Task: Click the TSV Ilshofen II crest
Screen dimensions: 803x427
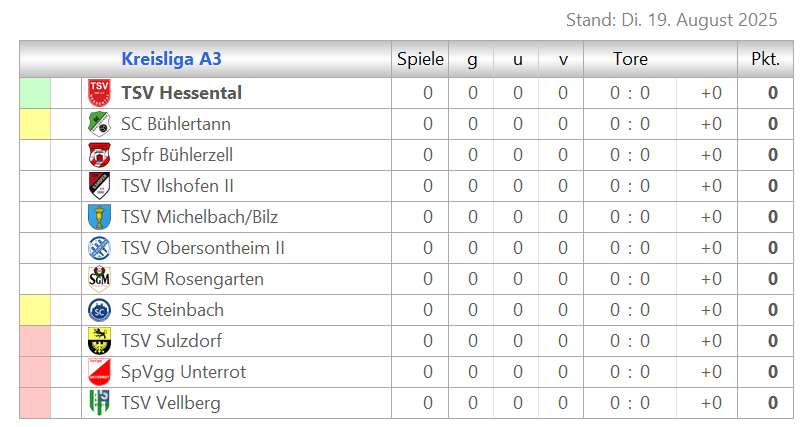Action: pos(99,186)
